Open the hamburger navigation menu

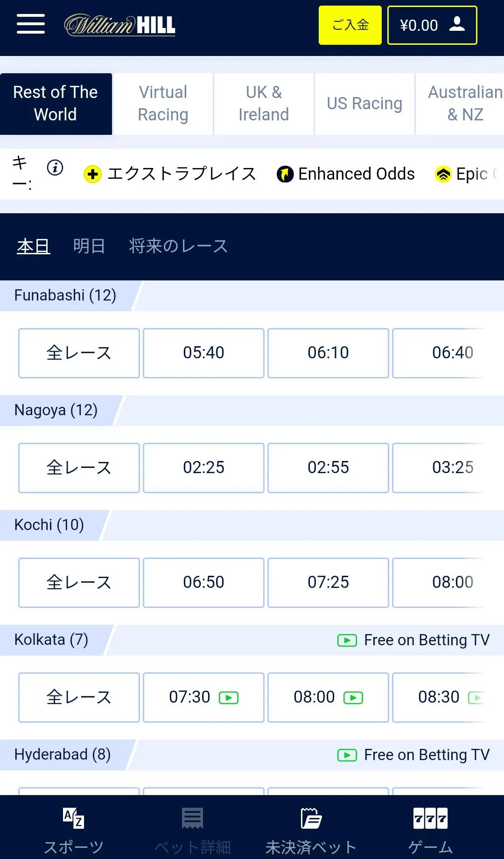31,24
